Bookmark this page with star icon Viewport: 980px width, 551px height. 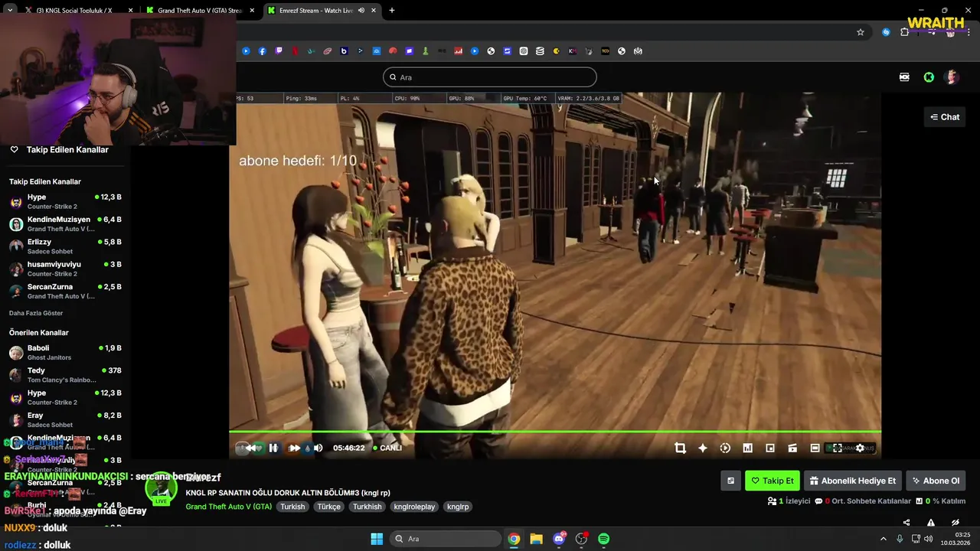click(x=861, y=32)
